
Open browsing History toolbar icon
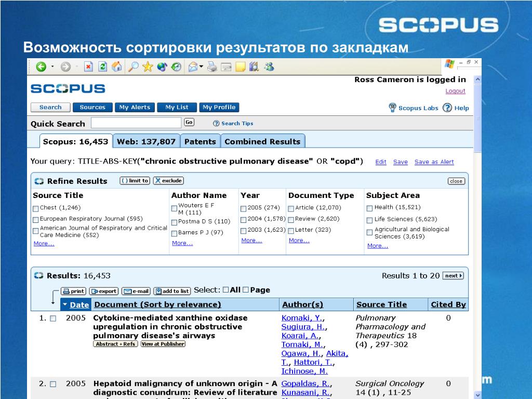[x=176, y=67]
